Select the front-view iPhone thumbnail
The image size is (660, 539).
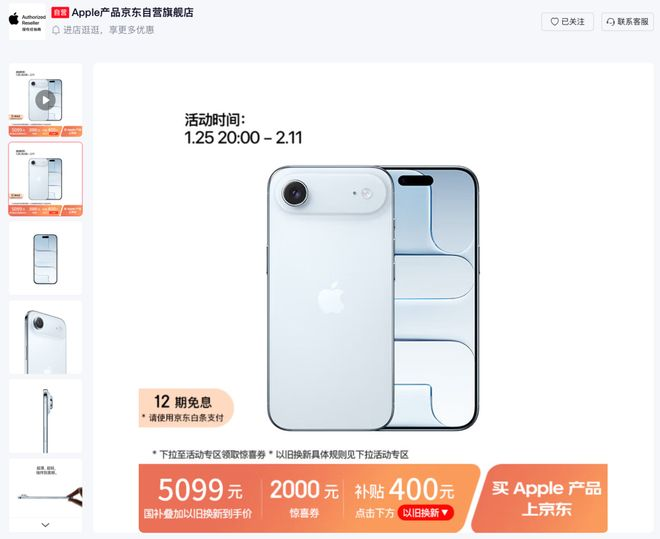coord(45,258)
